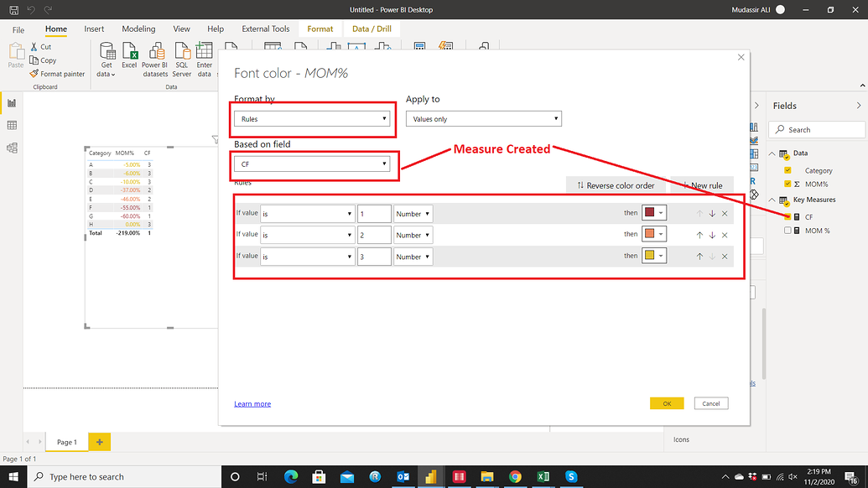Open the Apply to dropdown

(x=484, y=118)
